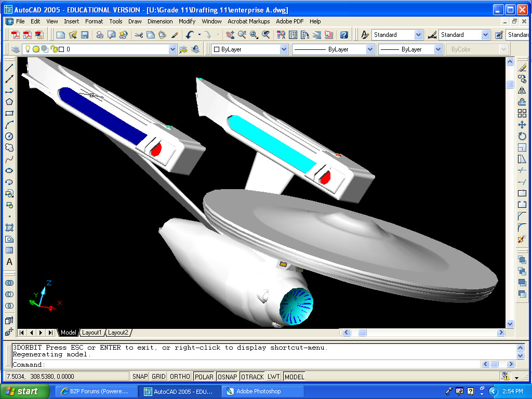Open the Dimension menu

(160, 21)
